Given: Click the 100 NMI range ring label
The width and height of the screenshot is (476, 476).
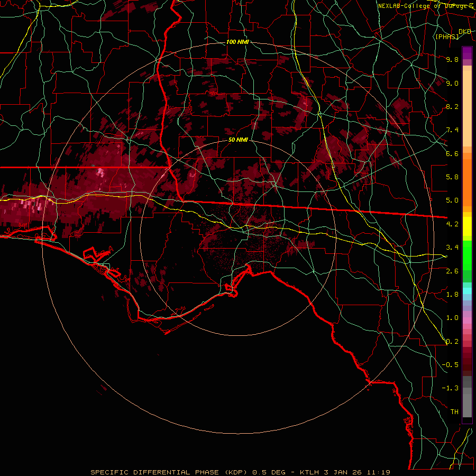Looking at the screenshot, I should 237,42.
